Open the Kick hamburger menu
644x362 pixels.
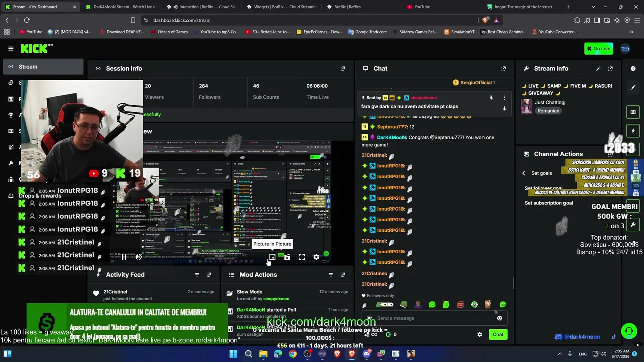[x=11, y=48]
